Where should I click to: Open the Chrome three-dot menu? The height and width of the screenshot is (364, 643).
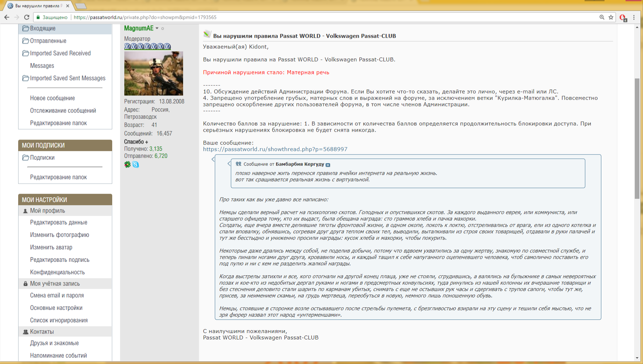tap(634, 17)
